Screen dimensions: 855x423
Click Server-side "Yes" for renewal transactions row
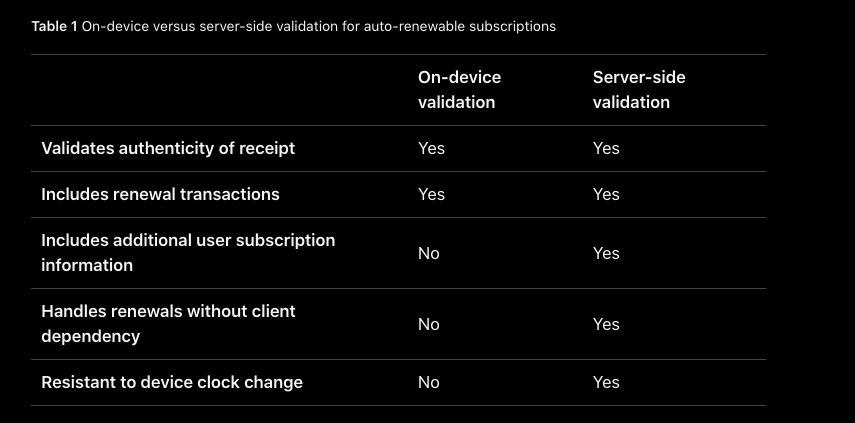tap(606, 194)
